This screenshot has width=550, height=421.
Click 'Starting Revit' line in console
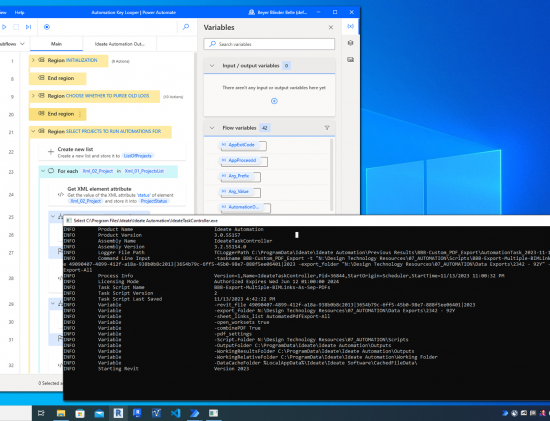pos(118,369)
